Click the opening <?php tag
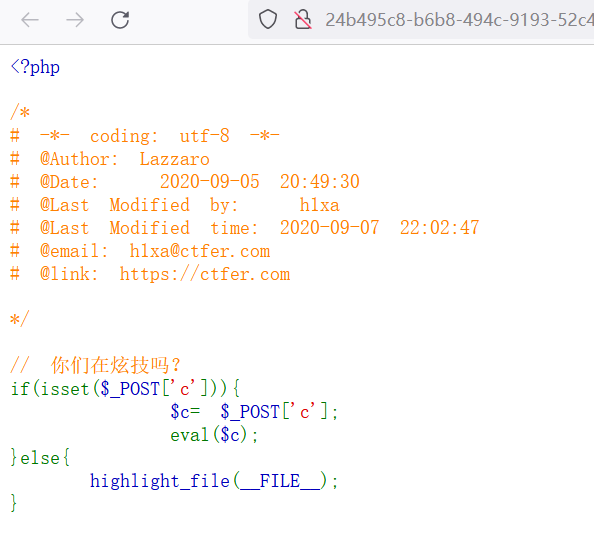Screen dimensions: 594x536 35,67
